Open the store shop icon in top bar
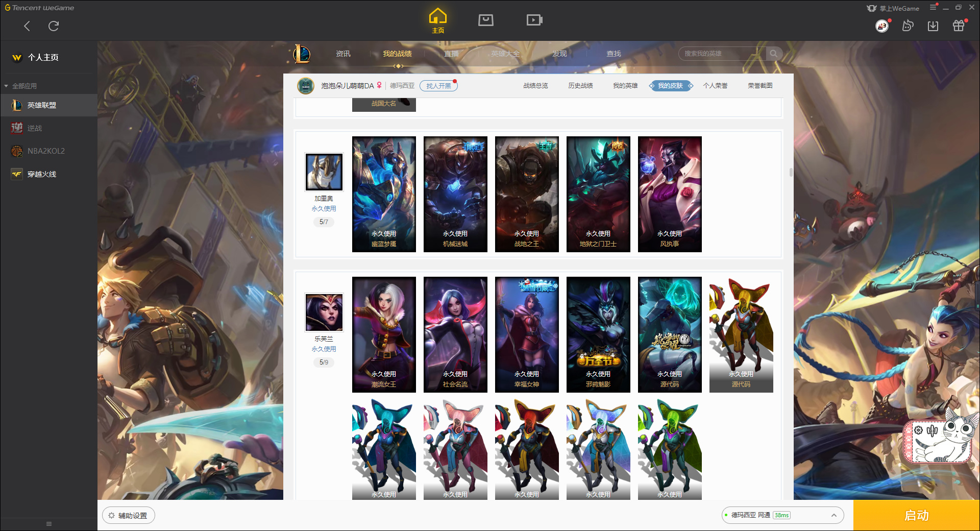 486,20
